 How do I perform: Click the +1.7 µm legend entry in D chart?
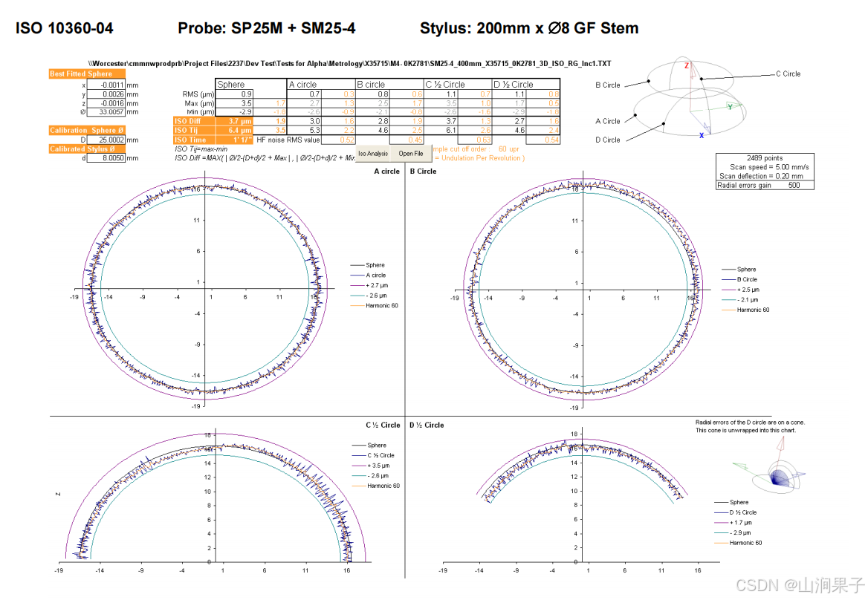pyautogui.click(x=733, y=523)
